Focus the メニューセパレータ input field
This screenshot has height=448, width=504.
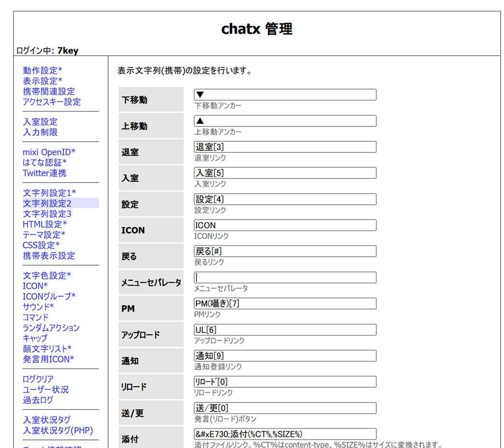coord(285,277)
